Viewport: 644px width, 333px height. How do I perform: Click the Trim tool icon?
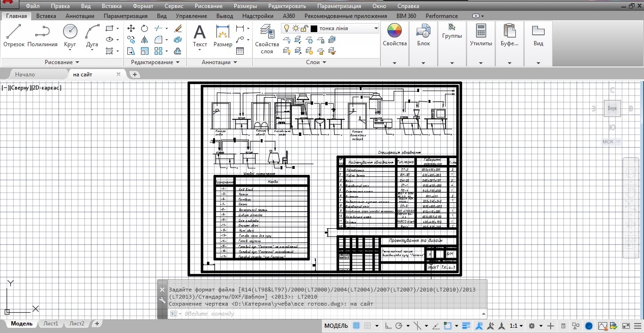(x=159, y=28)
